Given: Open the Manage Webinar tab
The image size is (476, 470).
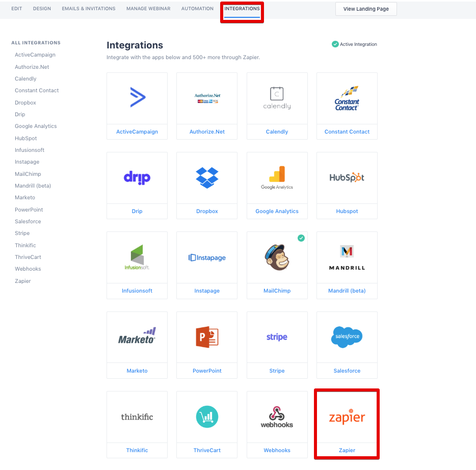Looking at the screenshot, I should 148,9.
